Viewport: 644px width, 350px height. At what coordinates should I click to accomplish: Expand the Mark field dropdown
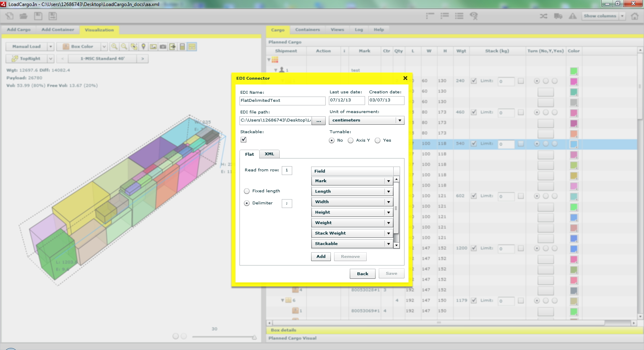click(388, 181)
